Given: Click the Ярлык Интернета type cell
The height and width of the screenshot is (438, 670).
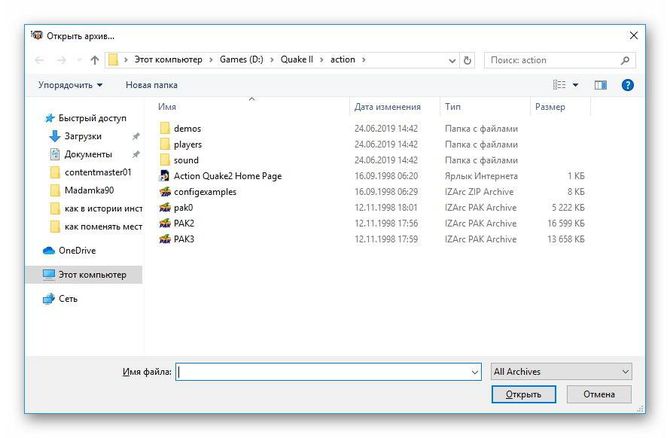Looking at the screenshot, I should 481,176.
